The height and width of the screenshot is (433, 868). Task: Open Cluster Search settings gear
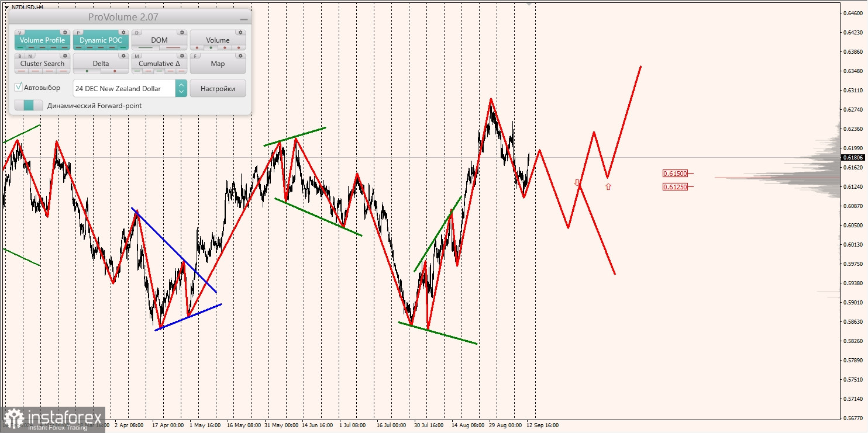65,56
